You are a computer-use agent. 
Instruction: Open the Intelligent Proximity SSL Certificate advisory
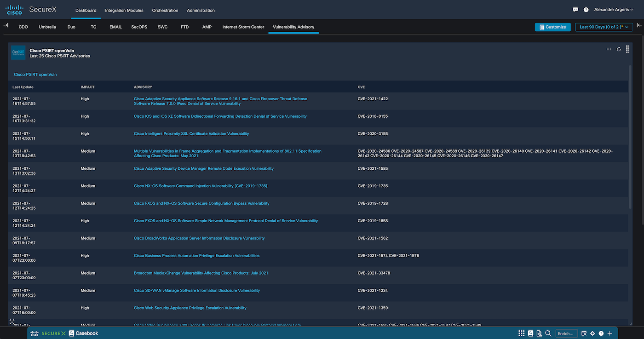pyautogui.click(x=191, y=134)
